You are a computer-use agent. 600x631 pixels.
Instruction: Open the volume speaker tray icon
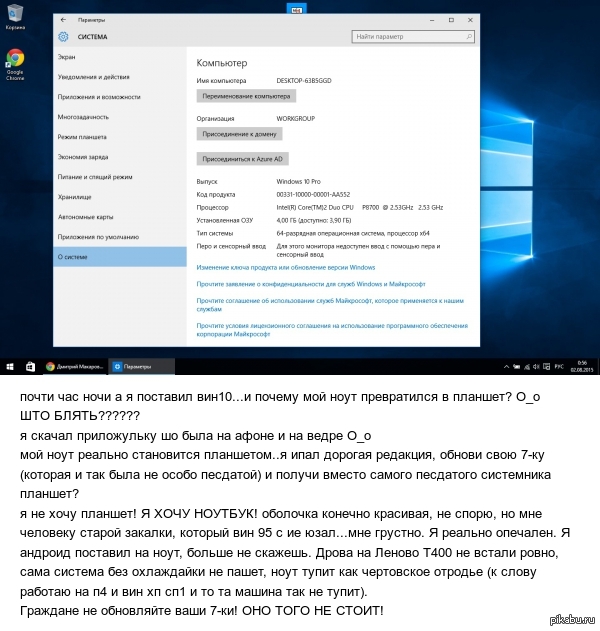[x=536, y=367]
